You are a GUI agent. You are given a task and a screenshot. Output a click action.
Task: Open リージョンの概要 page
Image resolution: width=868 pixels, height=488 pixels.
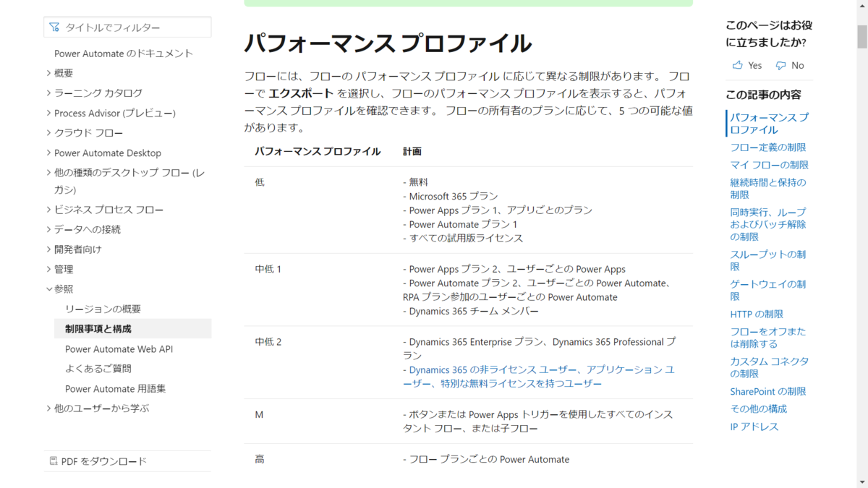pos(103,309)
